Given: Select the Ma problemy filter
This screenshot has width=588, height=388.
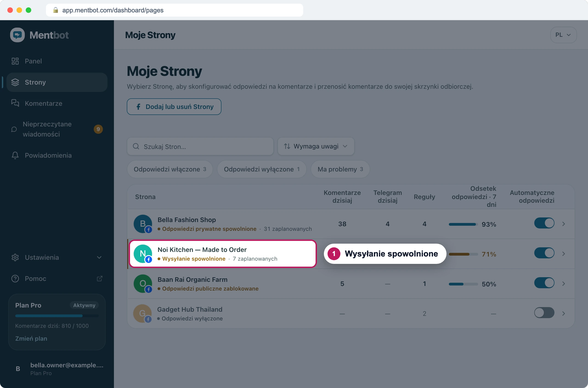Looking at the screenshot, I should pos(340,169).
